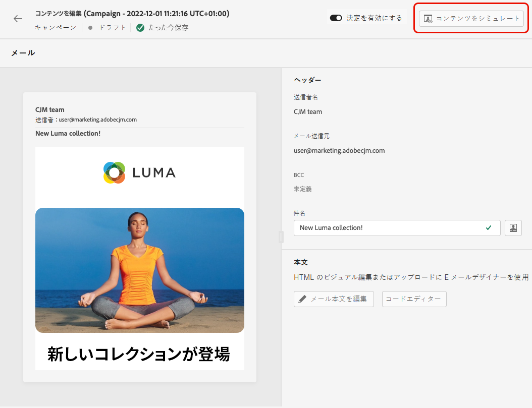Click the メール heading
Viewport: 532px width, 408px height.
coord(23,53)
